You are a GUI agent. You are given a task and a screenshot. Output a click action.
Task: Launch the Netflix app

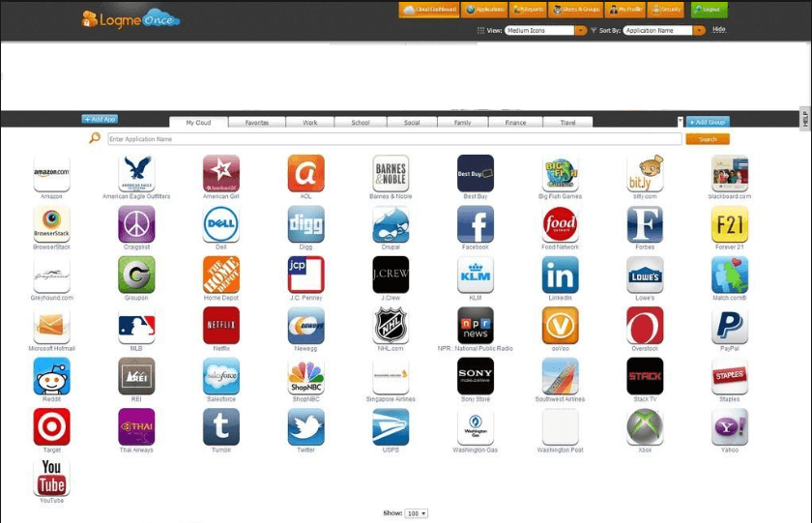coord(221,325)
